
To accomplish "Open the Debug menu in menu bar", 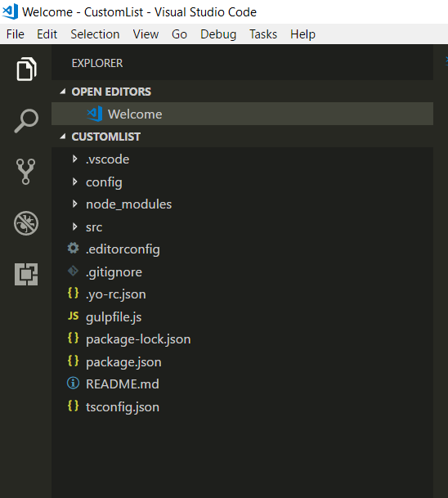I will click(x=218, y=34).
